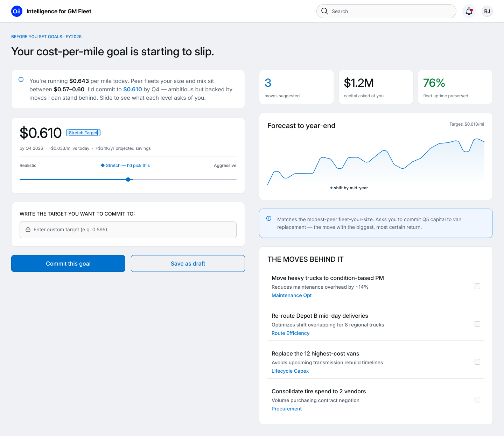504x436 pixels.
Task: Open notifications bell
Action: coord(469,11)
